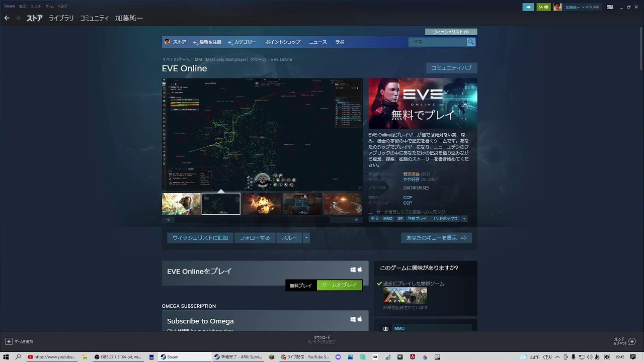Image resolution: width=644 pixels, height=362 pixels.
Task: Click the store search magnifier icon
Action: point(471,42)
